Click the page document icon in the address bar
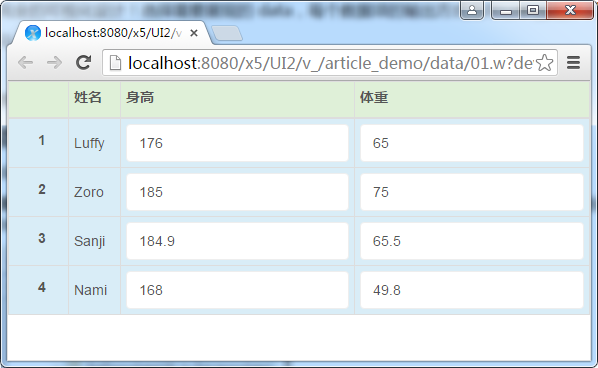The image size is (598, 368). [115, 63]
